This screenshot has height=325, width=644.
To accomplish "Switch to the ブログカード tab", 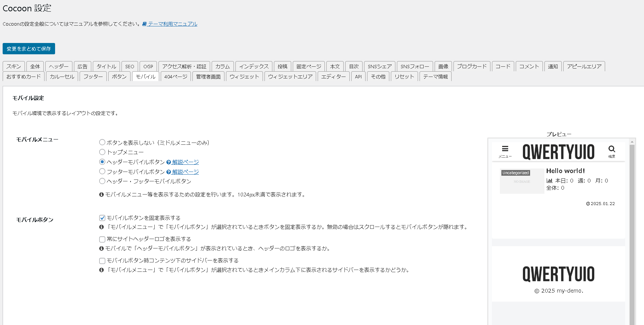I will [x=472, y=66].
